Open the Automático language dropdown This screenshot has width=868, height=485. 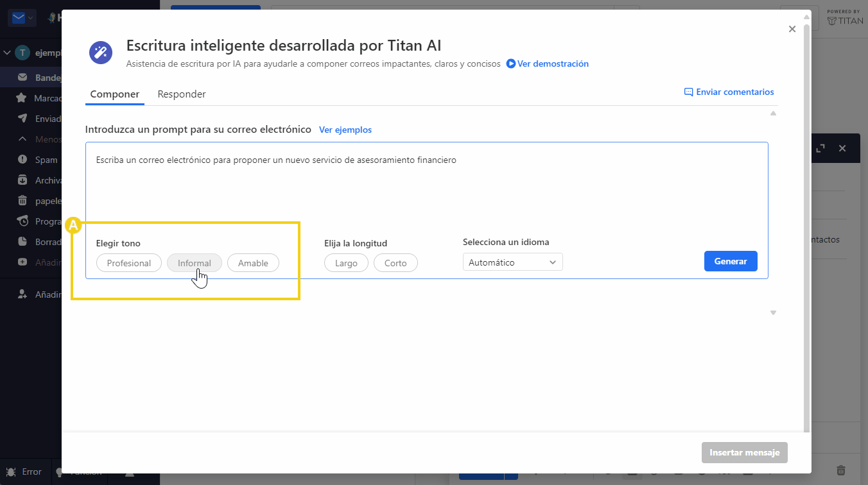(512, 262)
